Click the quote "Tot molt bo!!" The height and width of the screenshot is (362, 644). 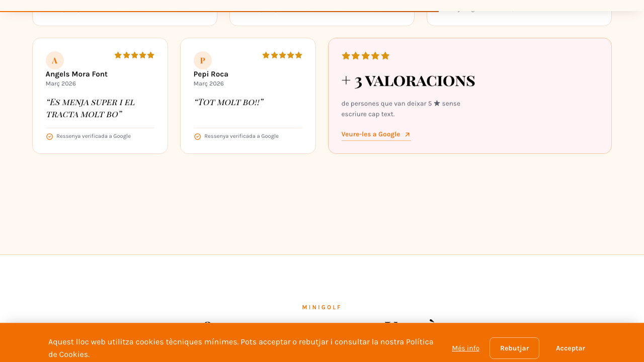229,102
